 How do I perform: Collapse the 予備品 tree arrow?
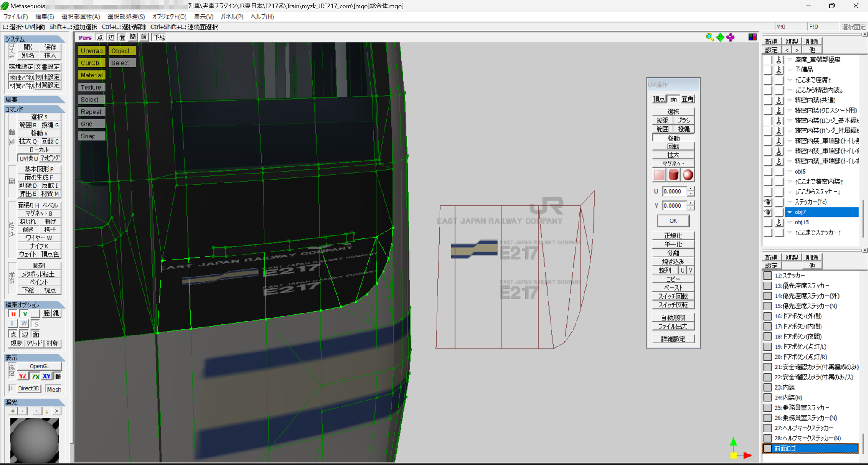click(x=790, y=70)
